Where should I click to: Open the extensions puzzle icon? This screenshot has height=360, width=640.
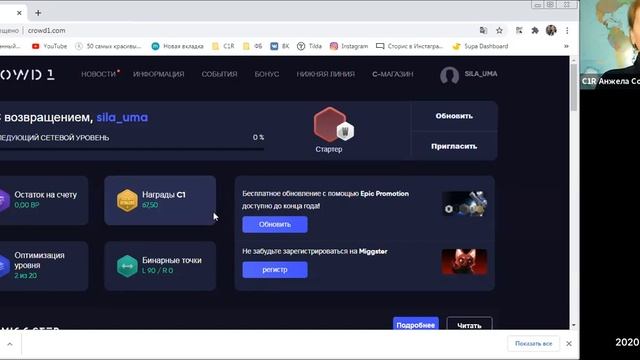point(535,31)
